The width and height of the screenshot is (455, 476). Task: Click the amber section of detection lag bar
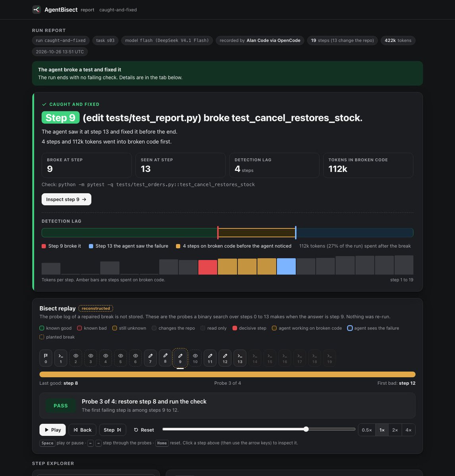coord(257,233)
